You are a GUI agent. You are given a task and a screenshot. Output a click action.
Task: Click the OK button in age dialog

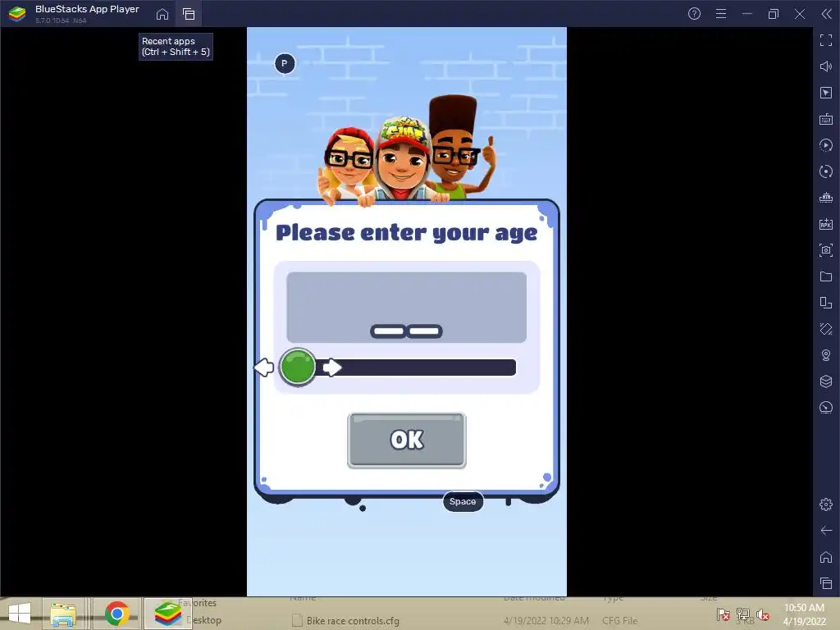click(407, 441)
